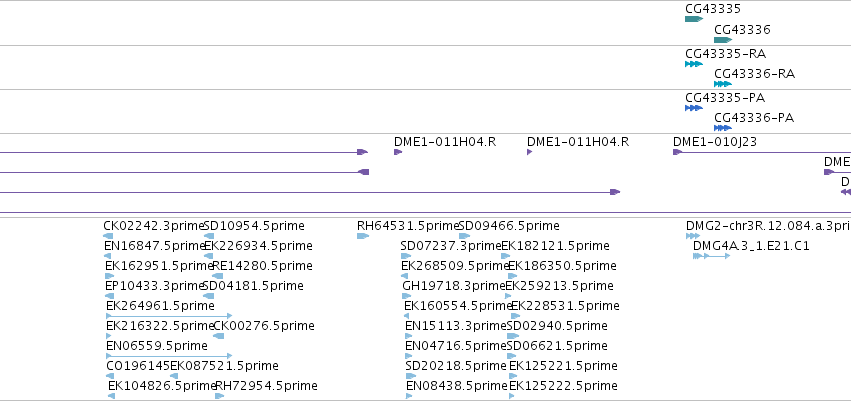Image resolution: width=851 pixels, height=401 pixels.
Task: Click the CG43335-PA protein glyph
Action: point(694,108)
